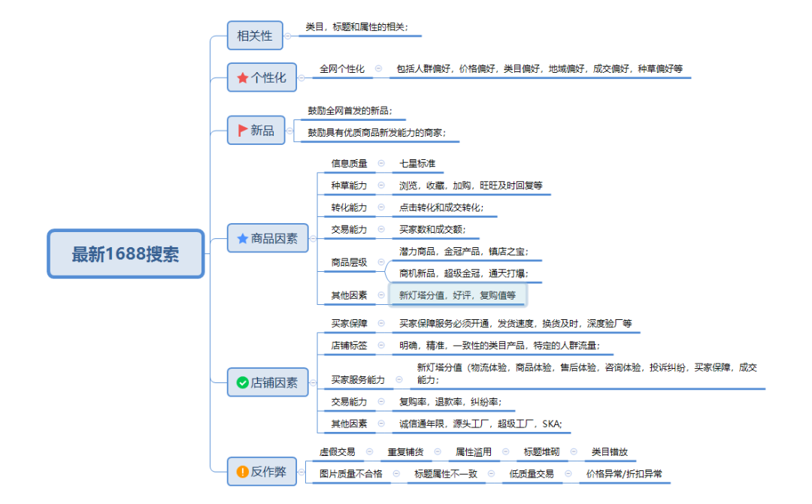Select 新灯塔分值(物流体验 description text
Screen dimensions: 812x504
pyautogui.click(x=586, y=373)
